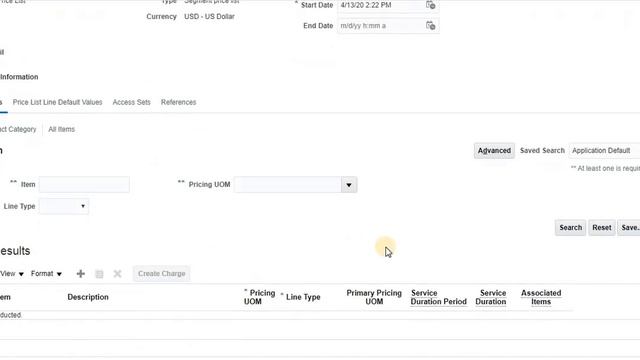Click the delete X icon in results toolbar
This screenshot has height=360, width=640.
pos(118,274)
